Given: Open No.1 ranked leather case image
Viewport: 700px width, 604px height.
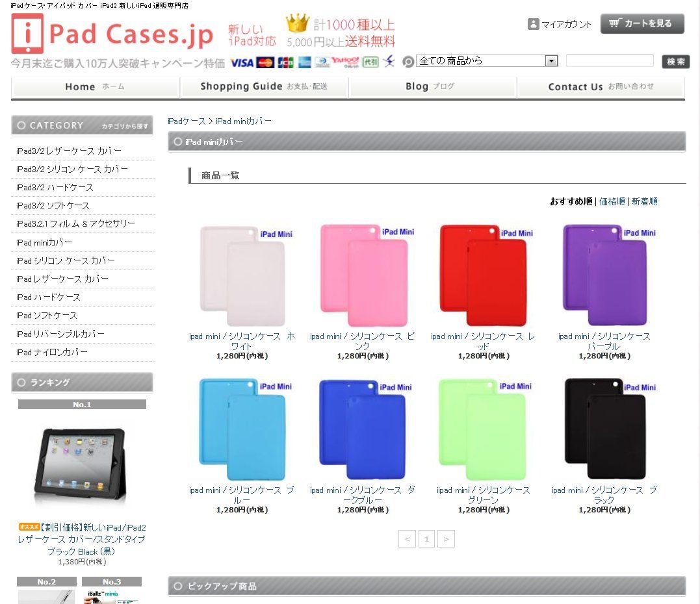Looking at the screenshot, I should tap(81, 464).
